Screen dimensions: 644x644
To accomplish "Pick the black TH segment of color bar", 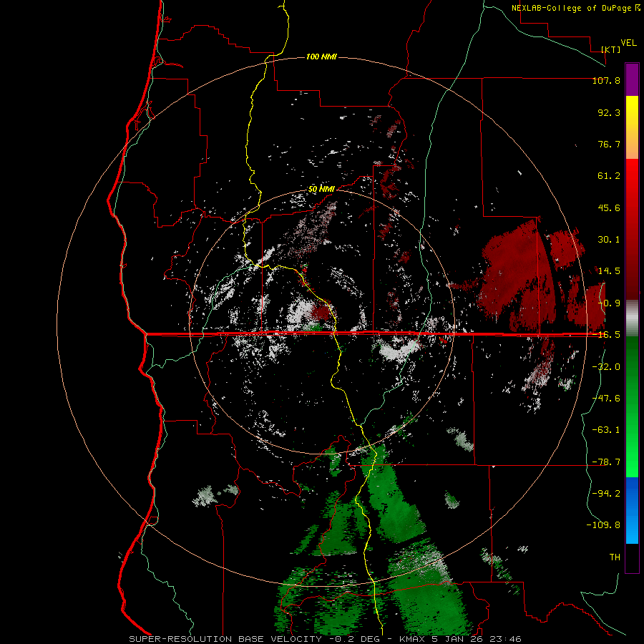I will (632, 558).
